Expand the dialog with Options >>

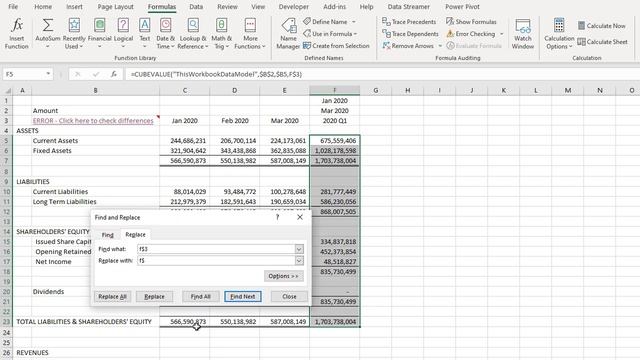tap(283, 276)
